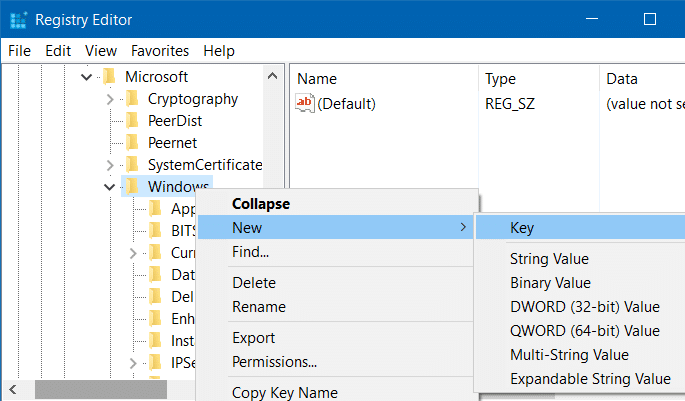The image size is (685, 401).
Task: Choose Copy Key Name in context menu
Action: pyautogui.click(x=335, y=392)
